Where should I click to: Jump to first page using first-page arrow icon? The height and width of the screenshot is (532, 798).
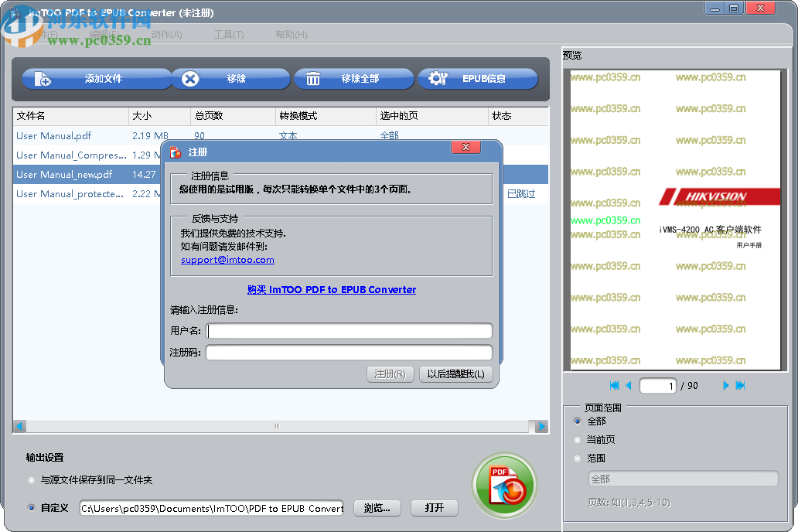pyautogui.click(x=614, y=385)
